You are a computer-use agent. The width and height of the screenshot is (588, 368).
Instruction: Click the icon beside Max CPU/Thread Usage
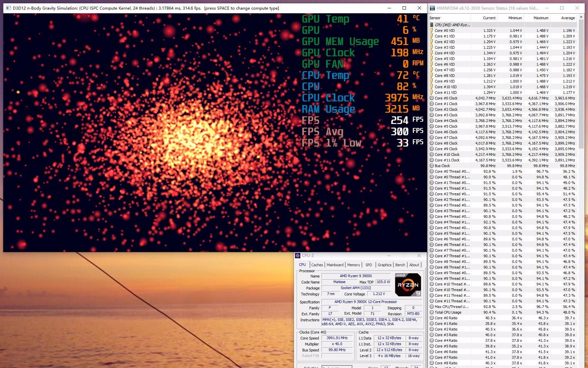click(x=432, y=307)
